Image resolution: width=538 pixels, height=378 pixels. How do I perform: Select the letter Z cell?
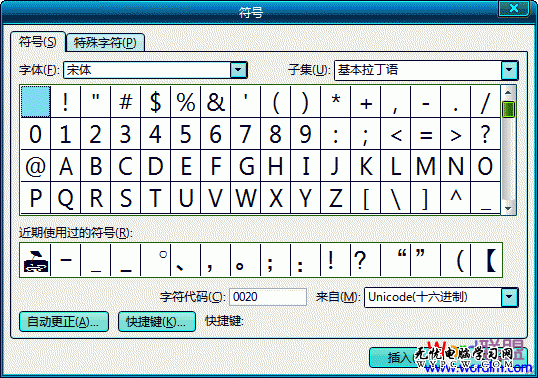pyautogui.click(x=336, y=198)
